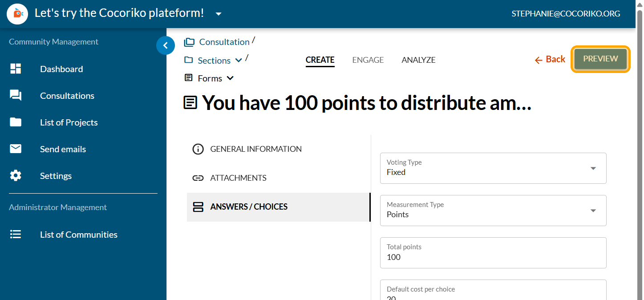Click the Attachments link icon

(x=198, y=178)
